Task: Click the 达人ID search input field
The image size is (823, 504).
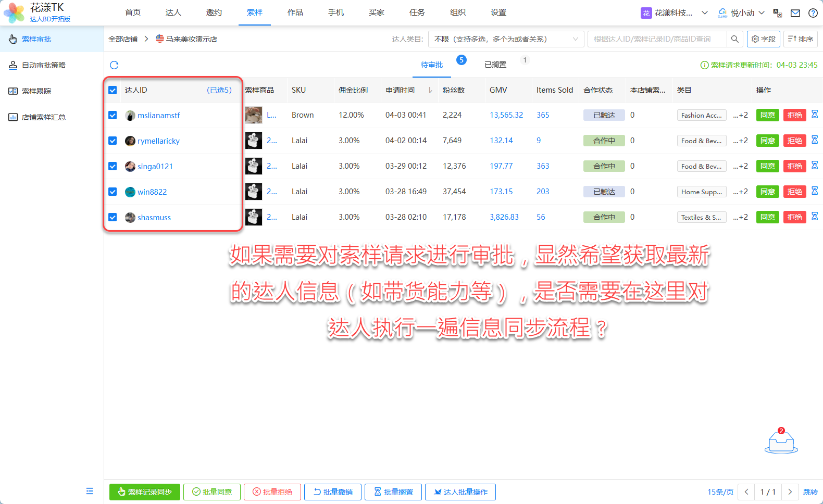Action: 656,39
